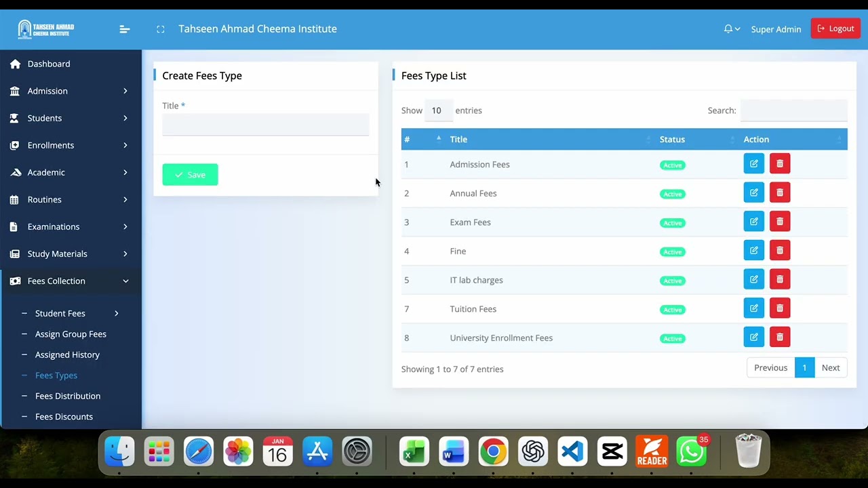Expand the Routines menu
Image resolution: width=868 pixels, height=488 pixels.
[x=69, y=199]
